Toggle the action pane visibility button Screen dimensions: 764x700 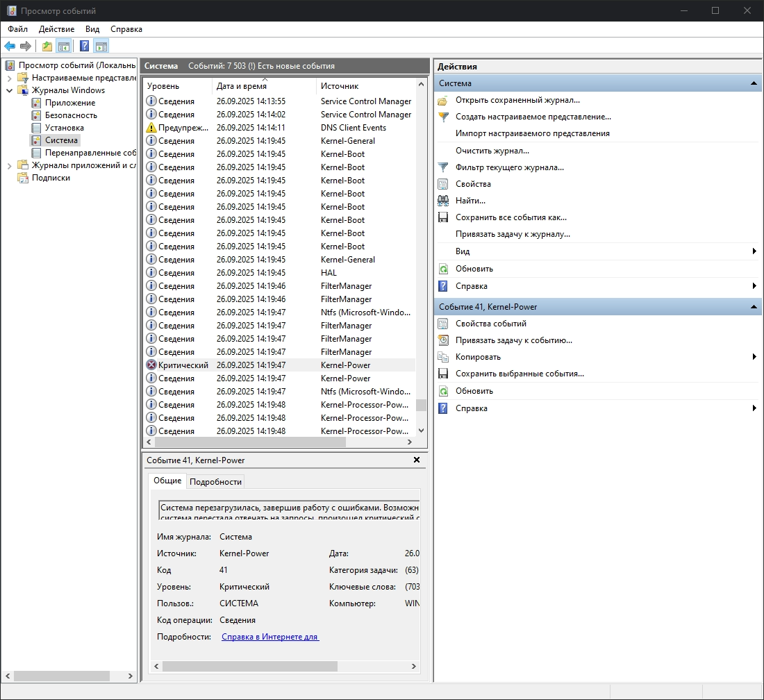(x=101, y=47)
